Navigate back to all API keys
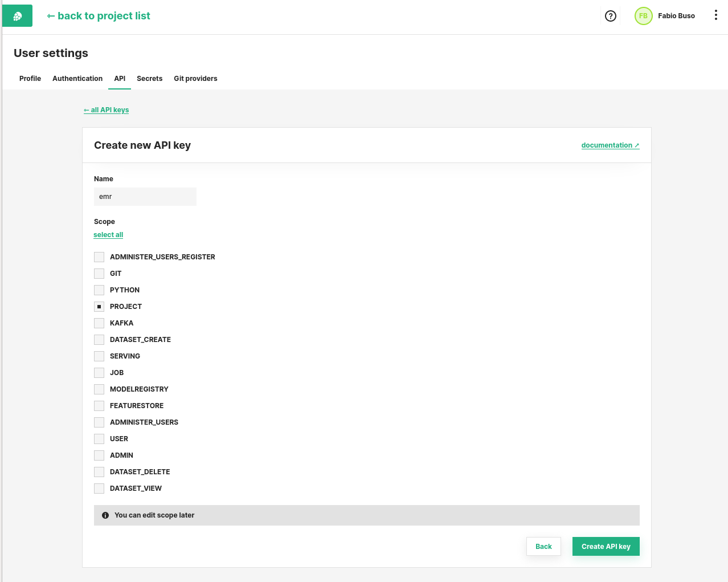728x582 pixels. [x=106, y=109]
